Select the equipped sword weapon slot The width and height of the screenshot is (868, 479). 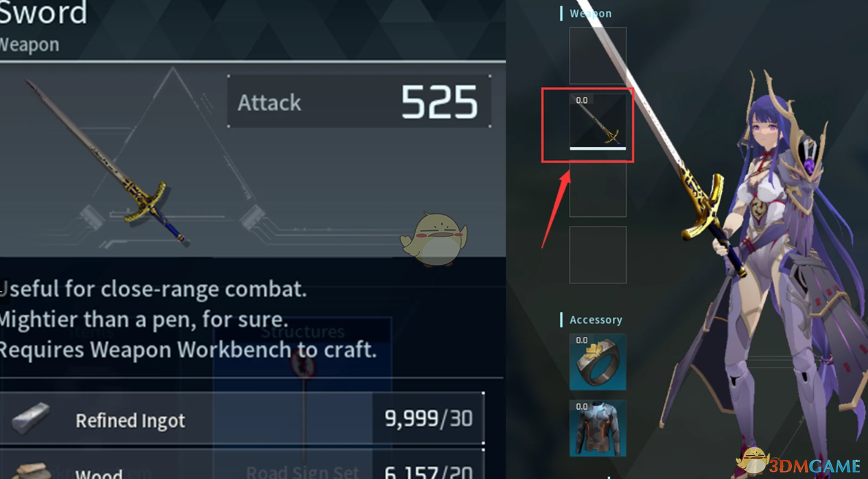point(598,121)
